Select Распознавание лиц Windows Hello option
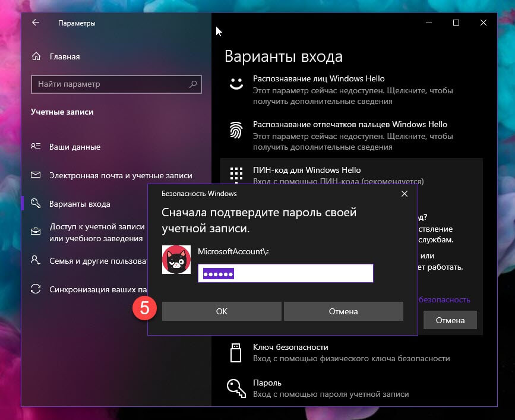This screenshot has width=515, height=420. [352, 89]
